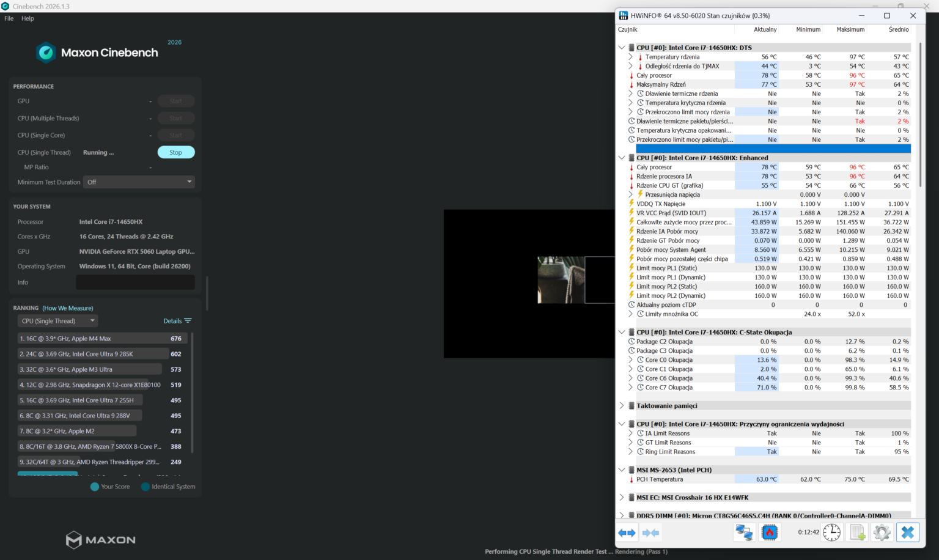Click the Cinebench title bar app icon

tap(6, 6)
